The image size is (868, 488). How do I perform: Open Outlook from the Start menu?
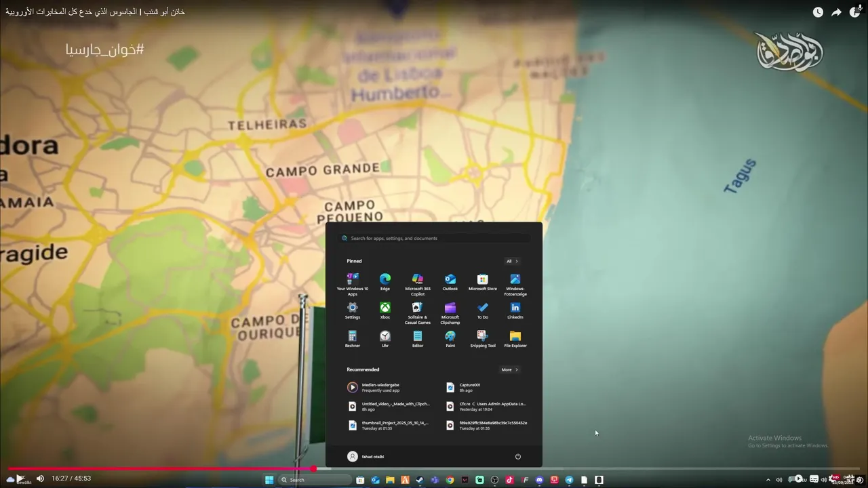click(450, 282)
